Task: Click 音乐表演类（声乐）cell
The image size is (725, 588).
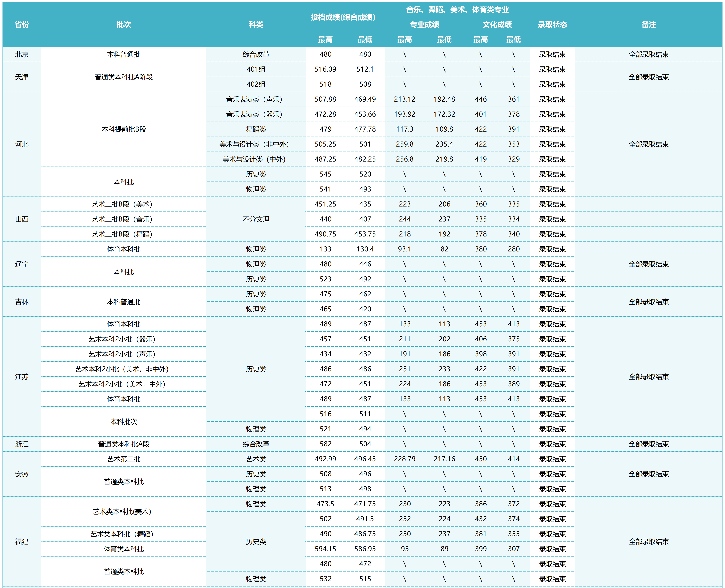Action: (256, 99)
